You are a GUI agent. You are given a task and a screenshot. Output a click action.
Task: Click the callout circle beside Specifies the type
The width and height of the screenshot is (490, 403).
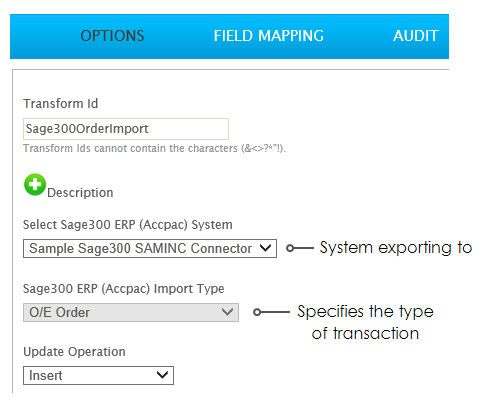click(257, 312)
